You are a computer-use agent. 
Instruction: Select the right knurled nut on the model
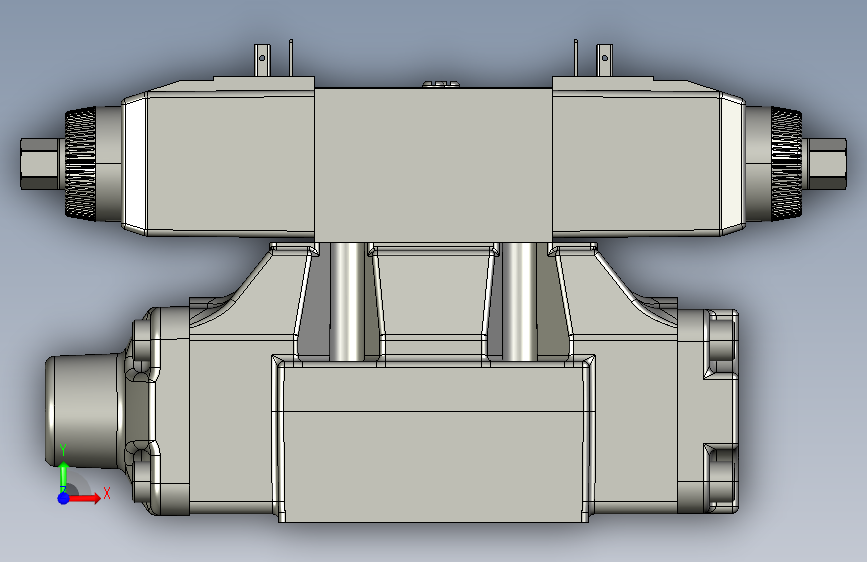click(786, 164)
